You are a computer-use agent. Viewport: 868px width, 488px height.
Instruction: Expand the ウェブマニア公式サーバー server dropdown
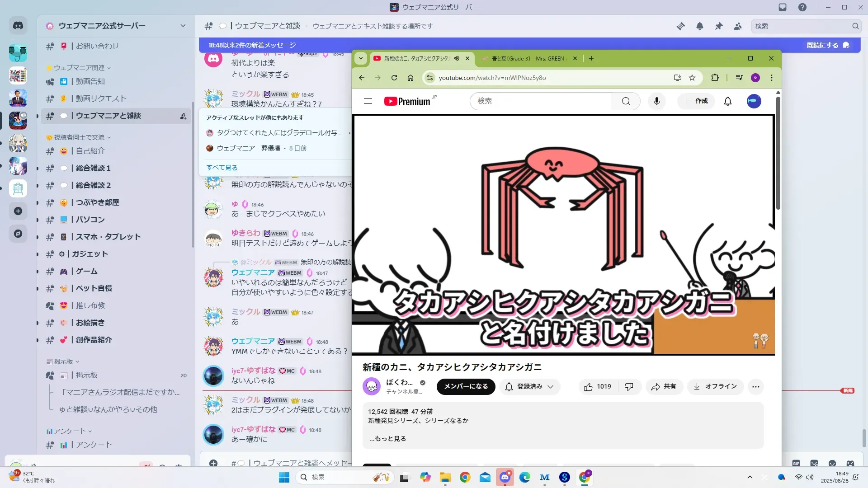pos(183,26)
